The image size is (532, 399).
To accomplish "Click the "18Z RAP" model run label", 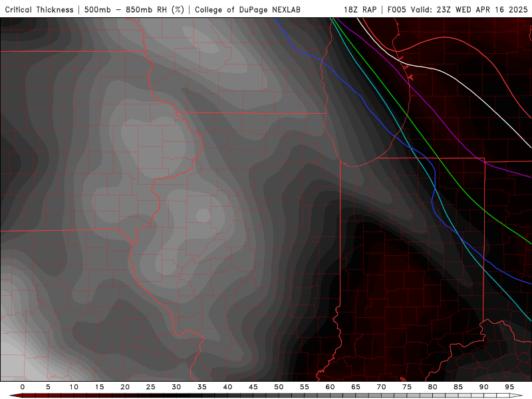I will click(x=360, y=10).
